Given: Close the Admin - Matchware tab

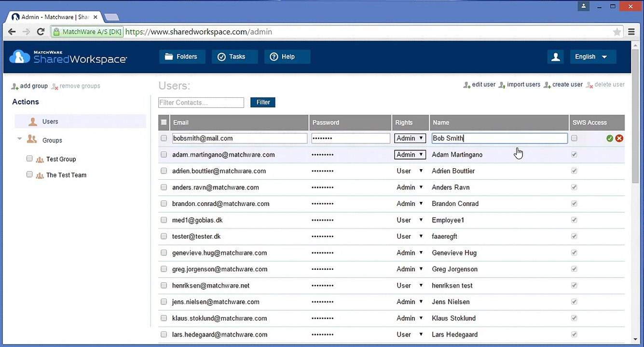Looking at the screenshot, I should [x=96, y=17].
